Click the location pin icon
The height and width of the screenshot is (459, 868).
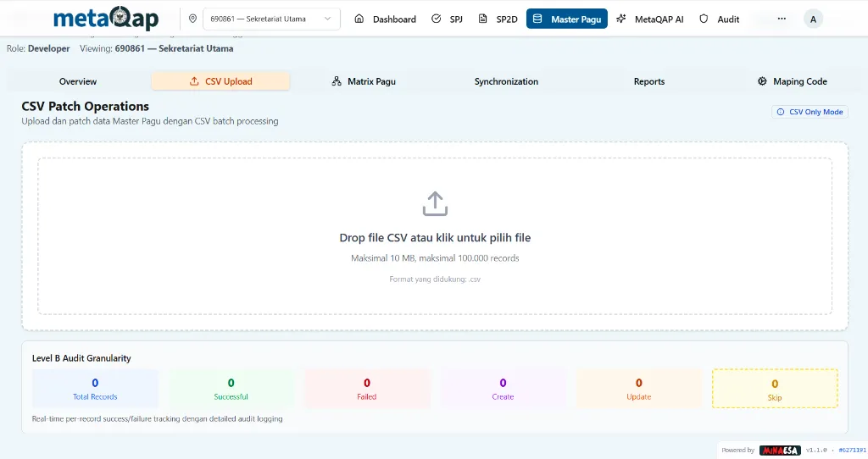(x=192, y=19)
